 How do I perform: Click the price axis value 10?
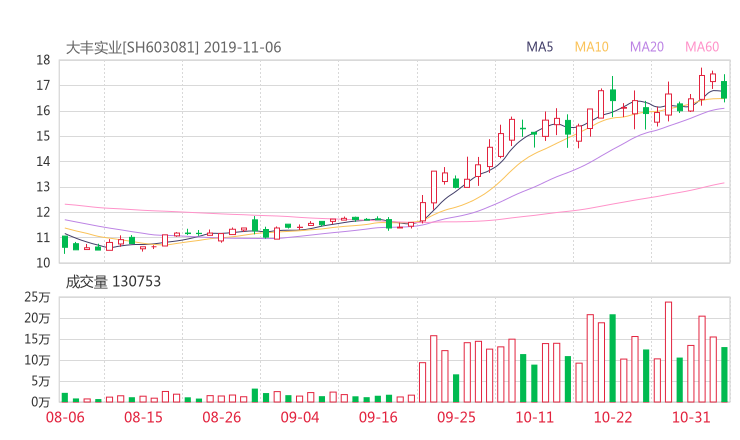tap(43, 263)
